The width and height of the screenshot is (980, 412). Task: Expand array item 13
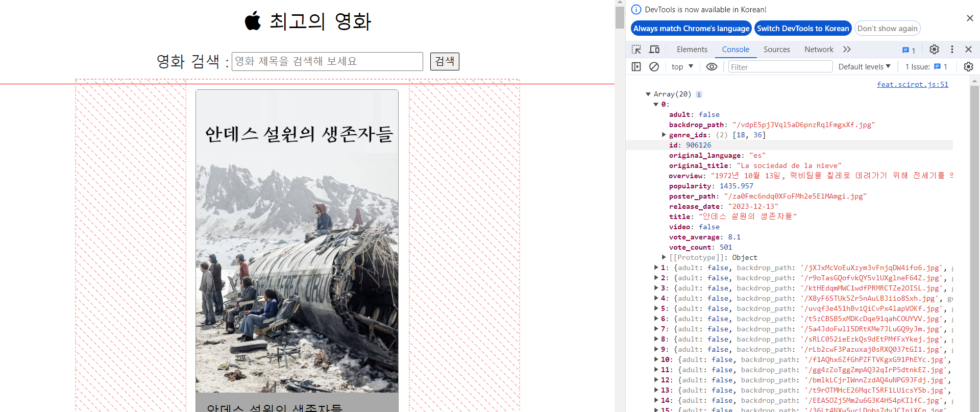pos(656,390)
